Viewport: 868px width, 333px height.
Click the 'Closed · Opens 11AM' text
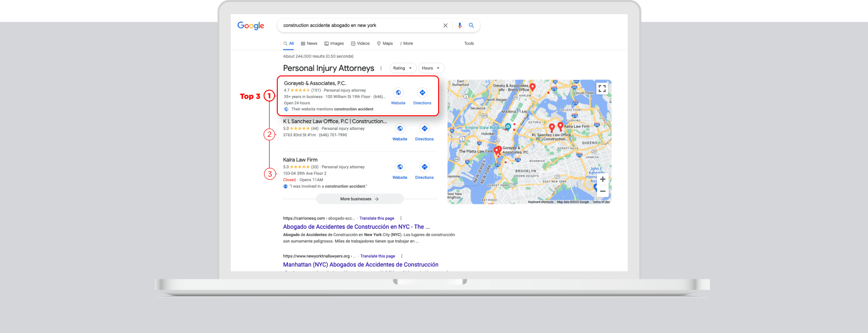pos(303,180)
